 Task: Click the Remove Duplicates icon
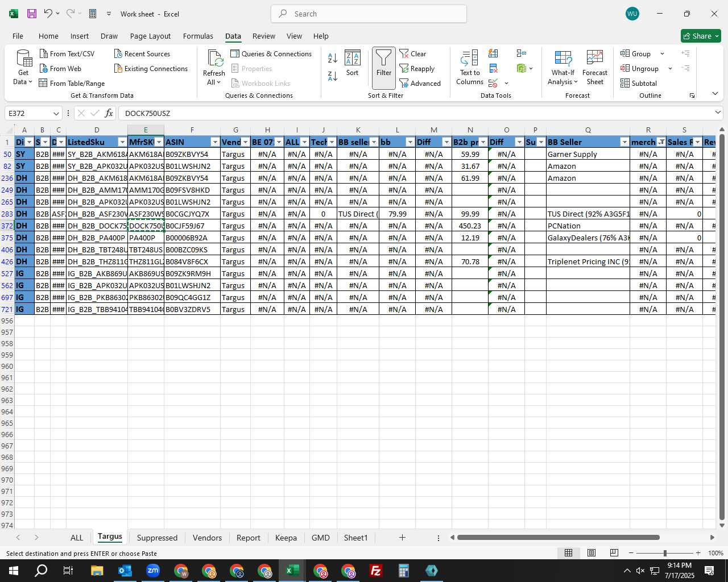click(494, 69)
